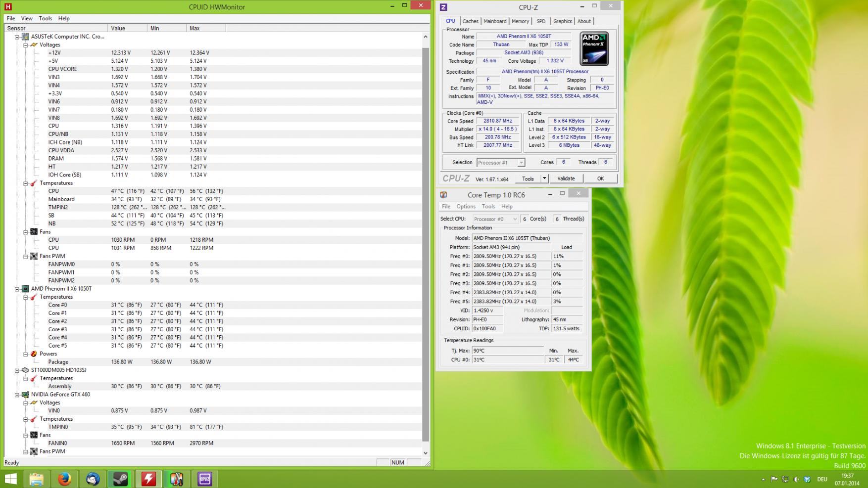Switch to the Graphics tab in CPU-Z

[x=563, y=21]
